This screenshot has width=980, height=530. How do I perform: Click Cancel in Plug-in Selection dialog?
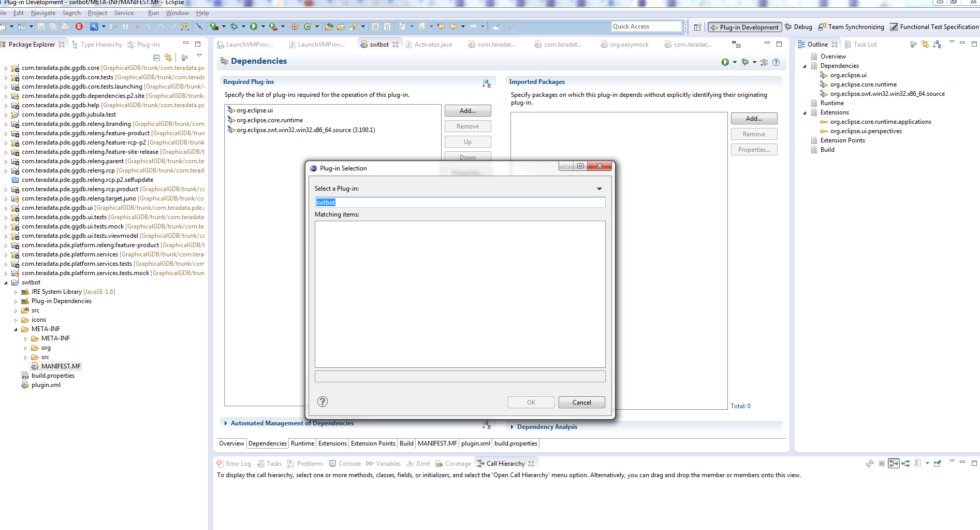pos(581,403)
